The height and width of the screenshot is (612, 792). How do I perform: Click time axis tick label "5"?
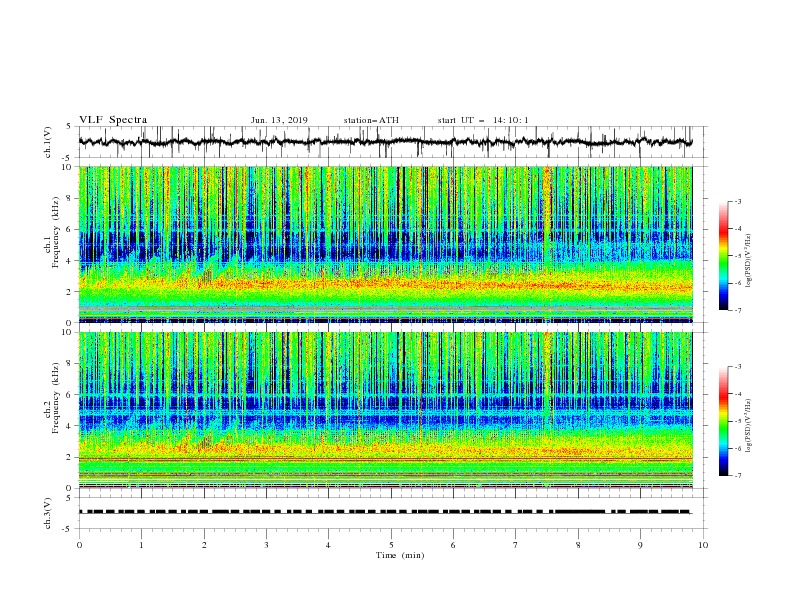coord(391,545)
